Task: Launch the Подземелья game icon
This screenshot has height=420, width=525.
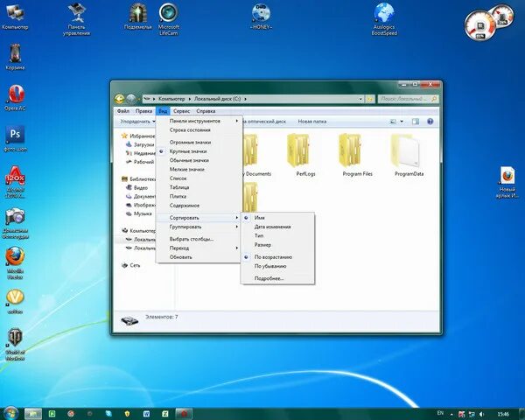Action: point(138,17)
